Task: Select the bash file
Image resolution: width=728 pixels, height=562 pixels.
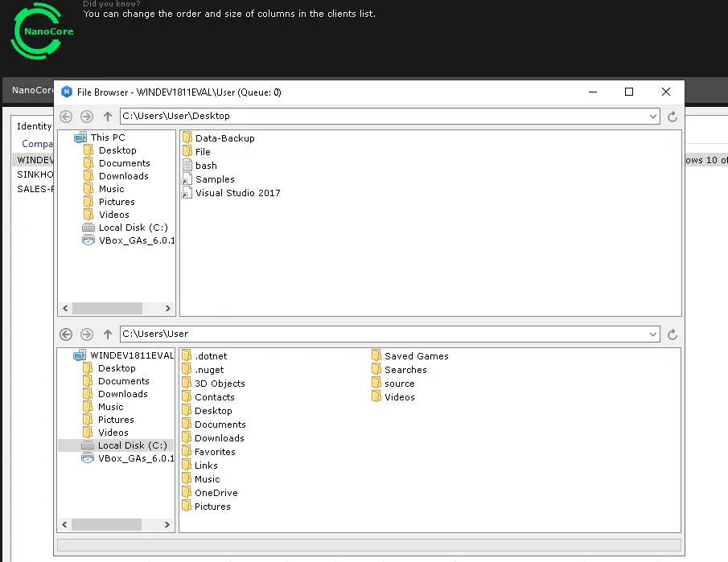Action: 199,166
